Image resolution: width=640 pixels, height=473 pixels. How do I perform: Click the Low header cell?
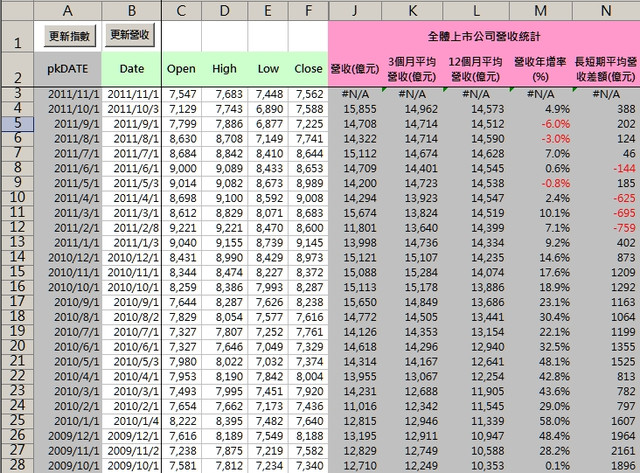pyautogui.click(x=268, y=69)
